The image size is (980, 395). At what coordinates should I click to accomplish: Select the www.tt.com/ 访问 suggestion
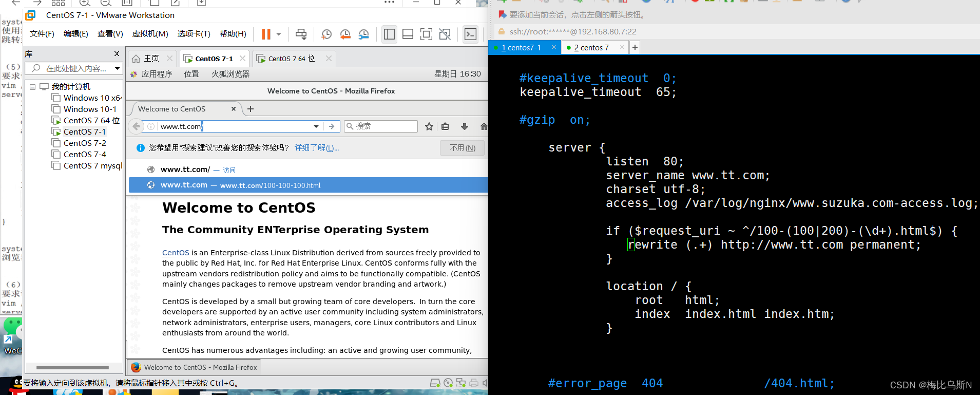coord(308,170)
